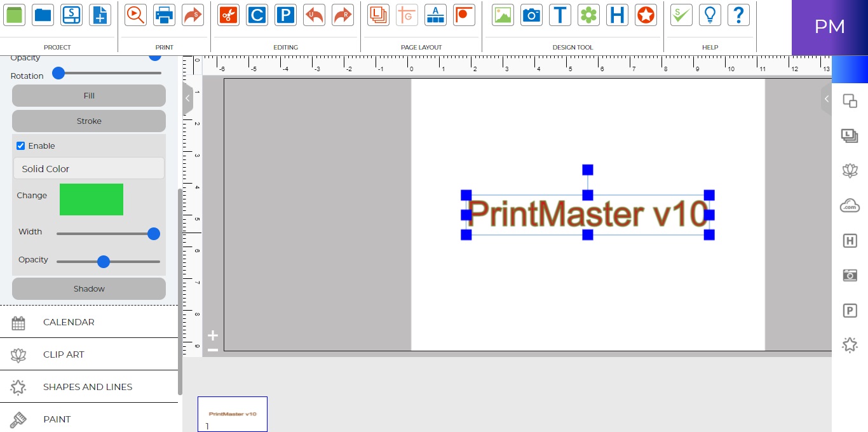The image size is (868, 432).
Task: Click the blue printer icon
Action: [164, 15]
